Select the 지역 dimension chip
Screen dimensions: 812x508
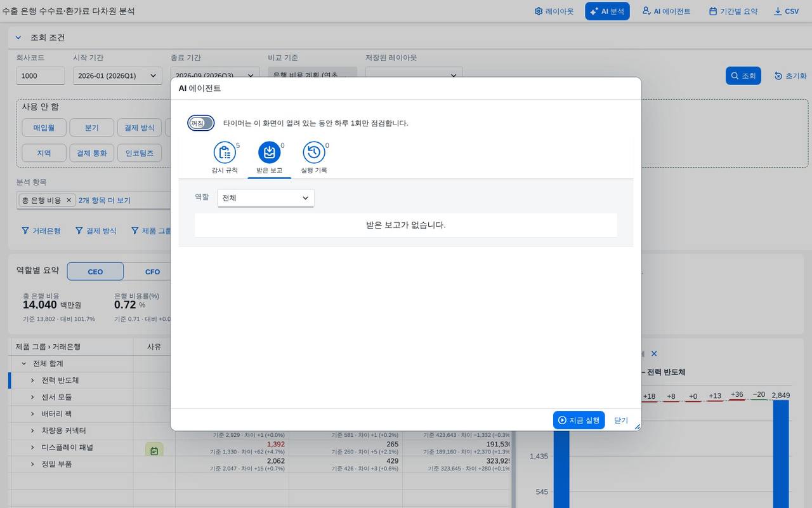click(x=44, y=153)
